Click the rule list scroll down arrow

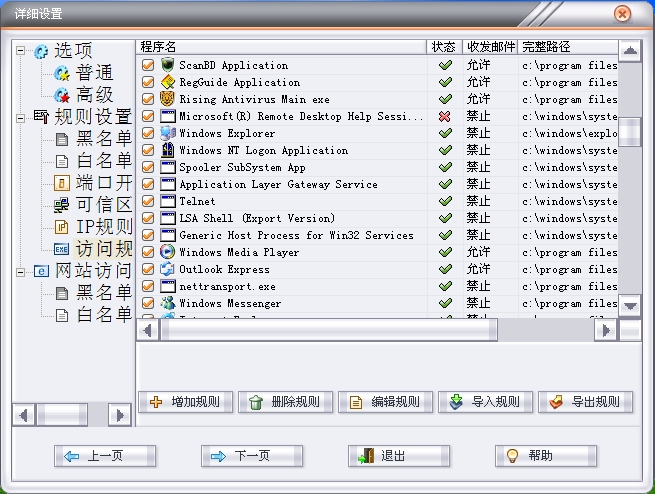[x=630, y=306]
